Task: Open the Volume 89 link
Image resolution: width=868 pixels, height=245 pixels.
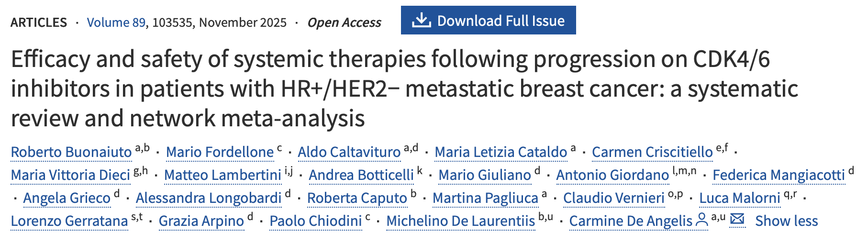Action: point(116,22)
